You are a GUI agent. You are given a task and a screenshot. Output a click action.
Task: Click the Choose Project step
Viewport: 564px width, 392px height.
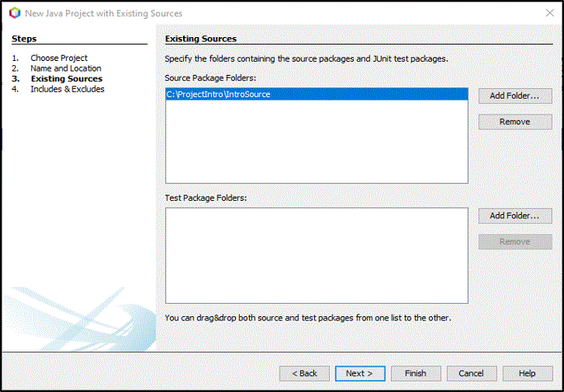pos(59,58)
